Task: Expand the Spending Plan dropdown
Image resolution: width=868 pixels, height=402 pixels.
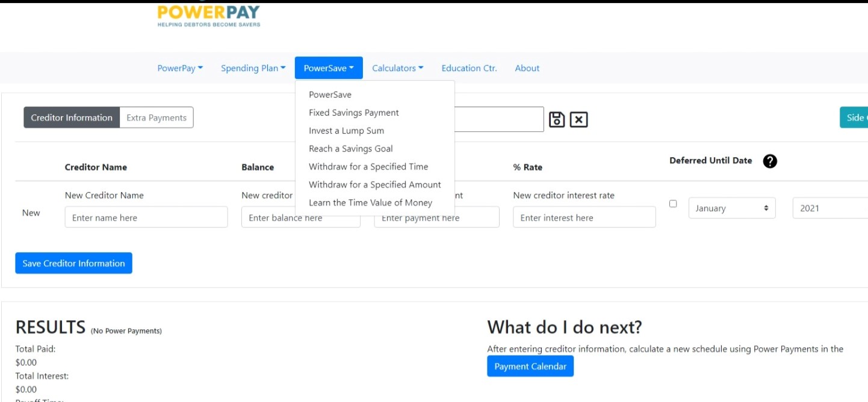Action: click(253, 68)
